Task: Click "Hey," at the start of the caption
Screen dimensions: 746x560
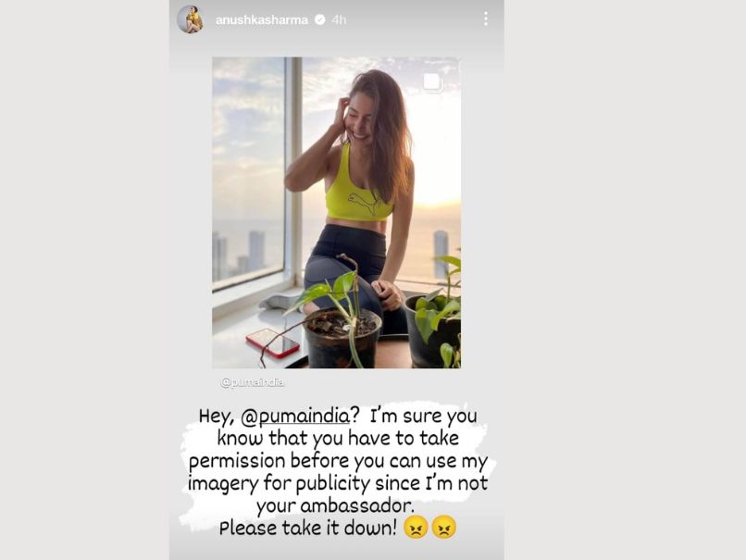Action: pyautogui.click(x=217, y=417)
